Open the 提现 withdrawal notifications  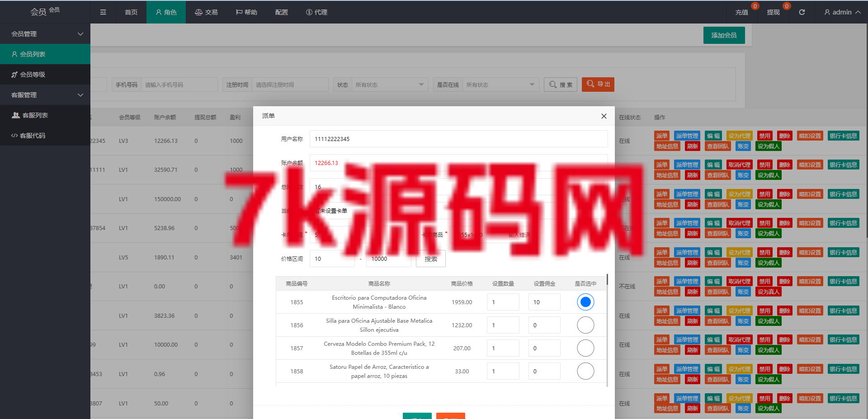pyautogui.click(x=773, y=12)
